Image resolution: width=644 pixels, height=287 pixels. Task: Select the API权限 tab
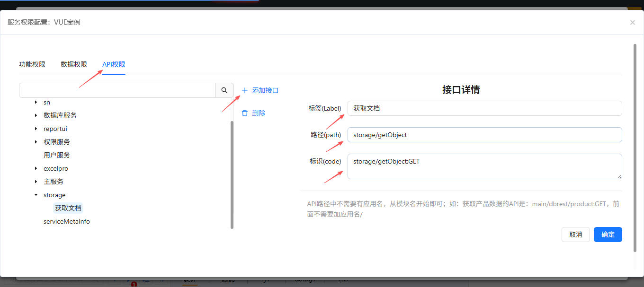pyautogui.click(x=114, y=64)
